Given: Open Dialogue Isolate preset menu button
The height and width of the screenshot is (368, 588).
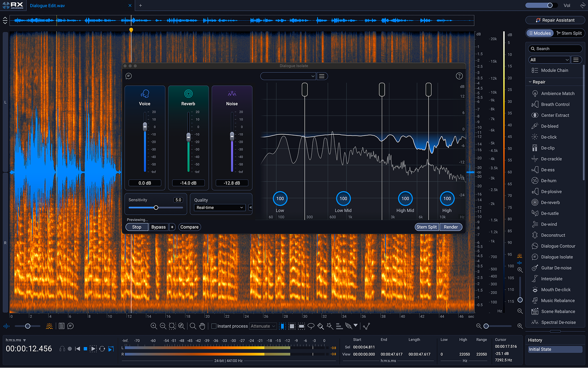Looking at the screenshot, I should point(322,76).
